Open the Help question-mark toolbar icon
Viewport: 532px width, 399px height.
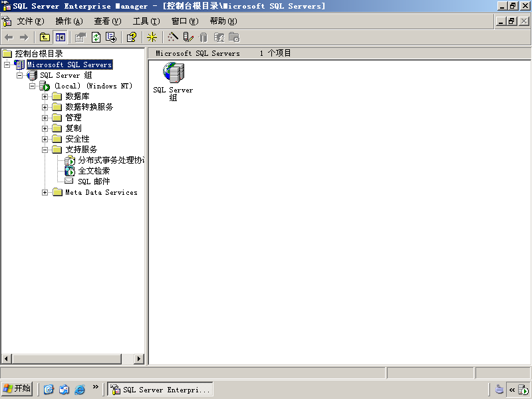132,37
